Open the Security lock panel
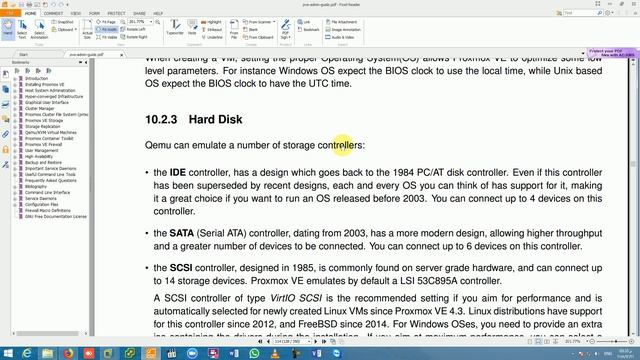This screenshot has height=360, width=640. coord(6,149)
